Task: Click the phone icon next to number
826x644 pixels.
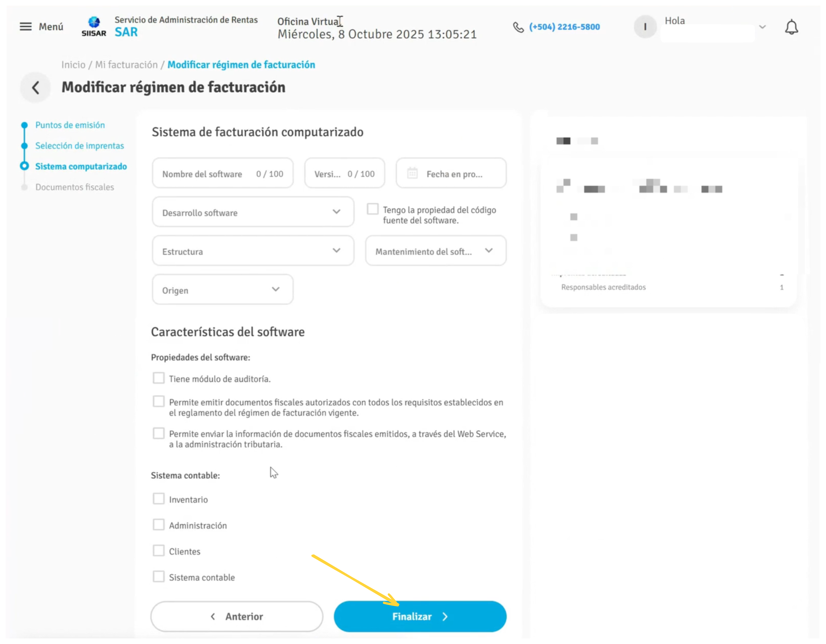Action: tap(518, 27)
